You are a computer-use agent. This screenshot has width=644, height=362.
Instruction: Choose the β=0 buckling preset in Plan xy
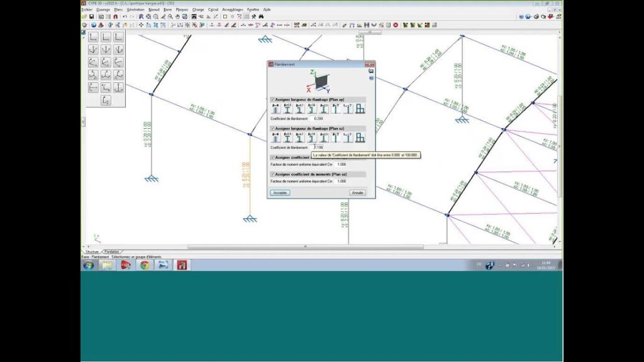275,109
